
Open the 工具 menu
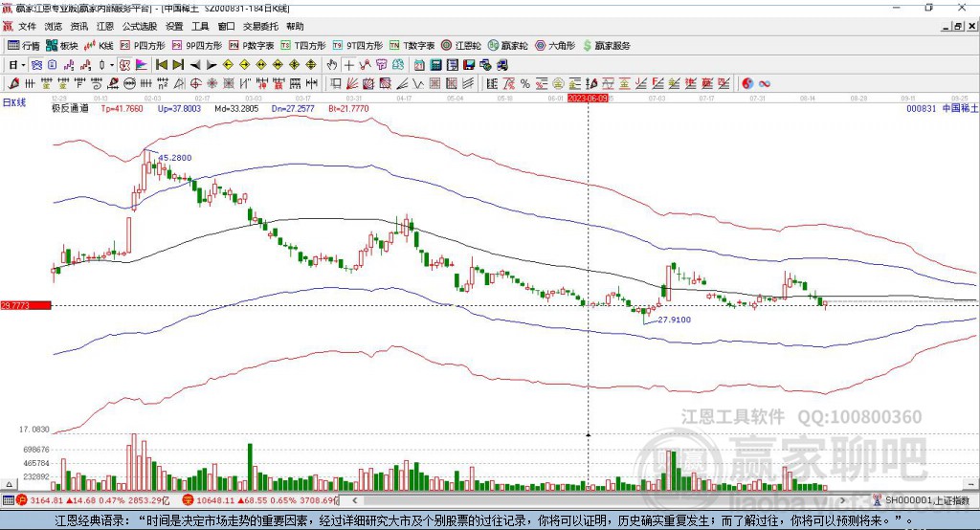pos(200,26)
